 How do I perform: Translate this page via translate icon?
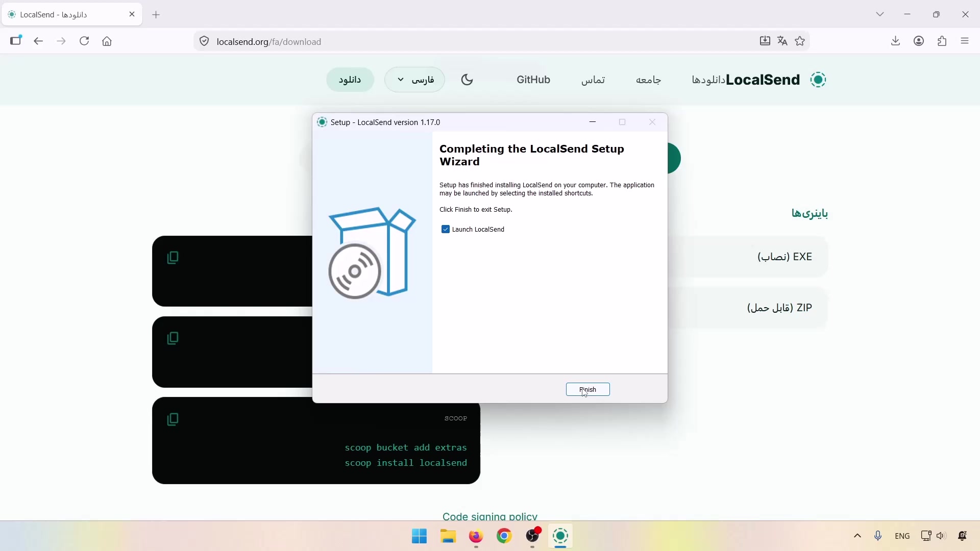click(x=782, y=41)
